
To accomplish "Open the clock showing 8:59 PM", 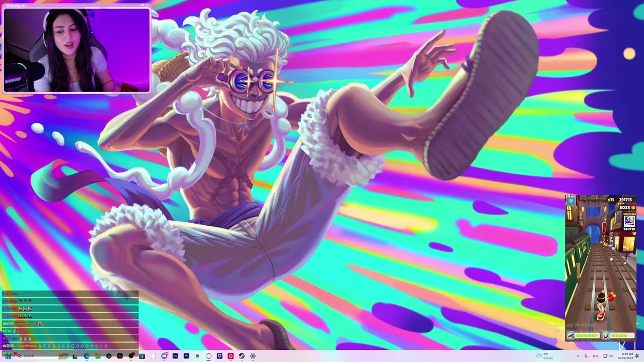I will 625,356.
